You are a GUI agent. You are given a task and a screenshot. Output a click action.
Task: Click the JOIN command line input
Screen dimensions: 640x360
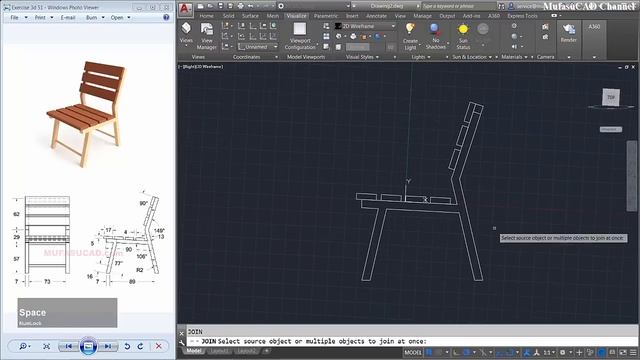tap(412, 341)
